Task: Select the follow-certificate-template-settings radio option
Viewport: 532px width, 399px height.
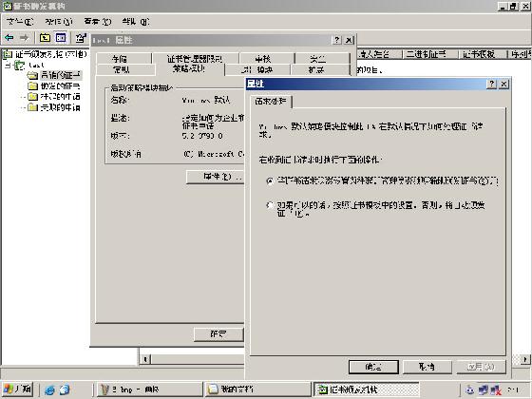Action: [x=270, y=205]
